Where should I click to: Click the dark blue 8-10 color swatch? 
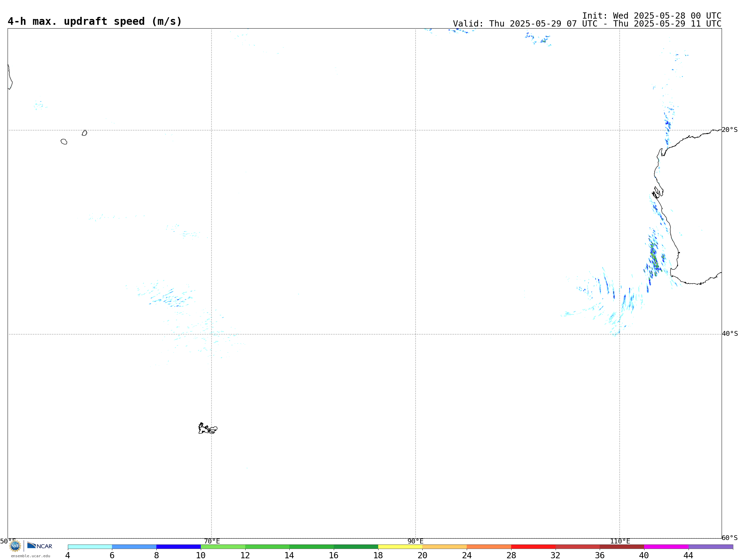pyautogui.click(x=178, y=547)
